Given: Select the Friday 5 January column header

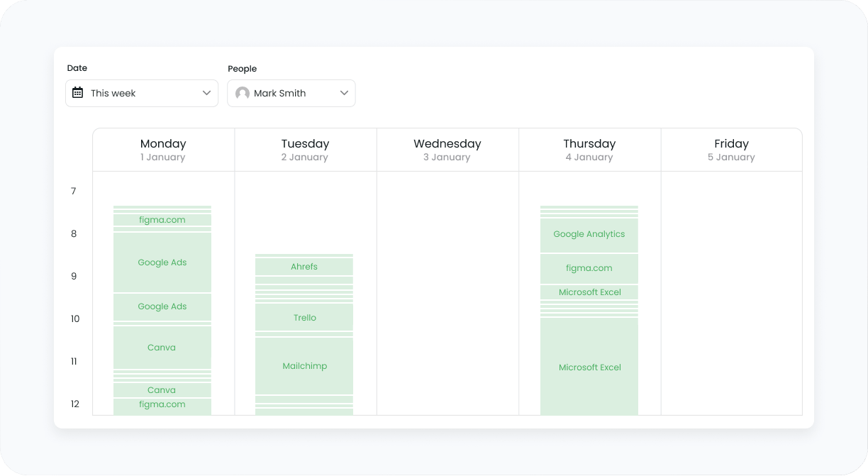Looking at the screenshot, I should tap(731, 150).
